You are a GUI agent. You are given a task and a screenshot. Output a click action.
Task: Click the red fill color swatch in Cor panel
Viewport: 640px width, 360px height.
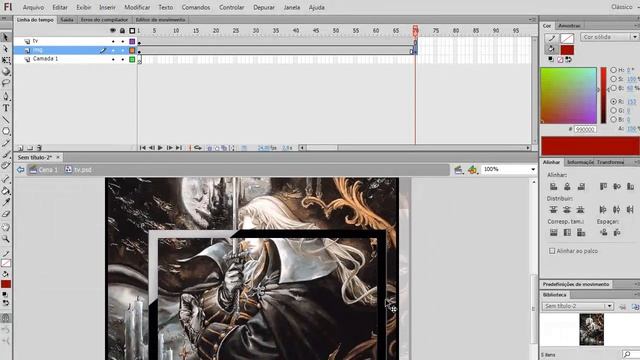click(567, 50)
